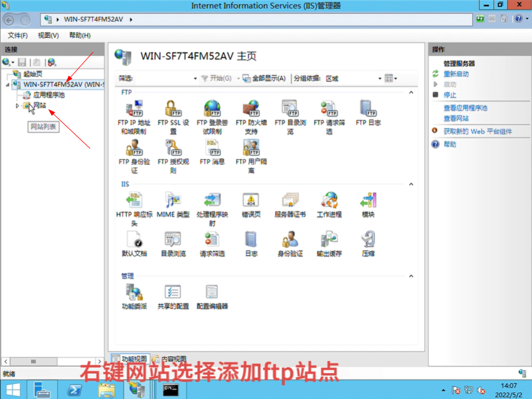Click the back navigation arrow button
The height and width of the screenshot is (399, 532).
pyautogui.click(x=9, y=20)
